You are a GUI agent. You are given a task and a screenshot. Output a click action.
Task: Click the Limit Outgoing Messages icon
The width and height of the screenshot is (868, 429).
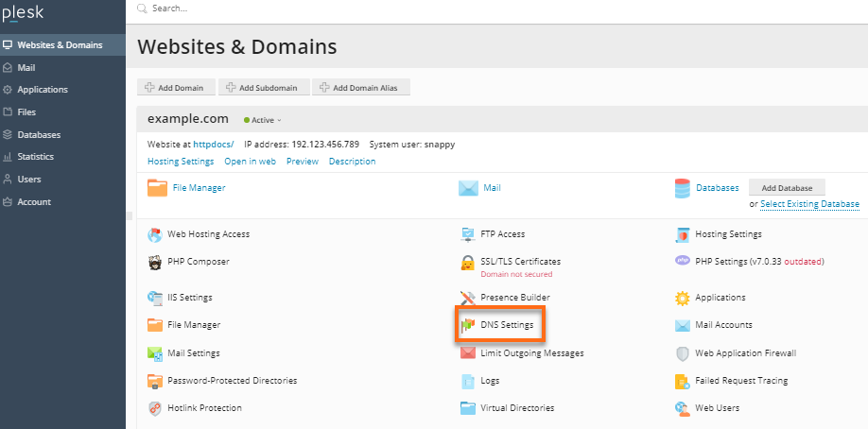[468, 353]
